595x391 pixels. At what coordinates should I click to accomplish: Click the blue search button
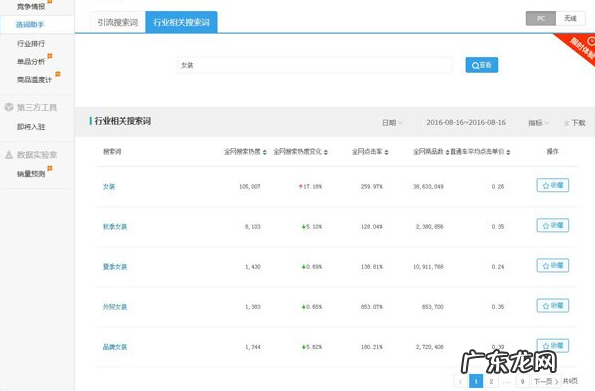point(482,65)
